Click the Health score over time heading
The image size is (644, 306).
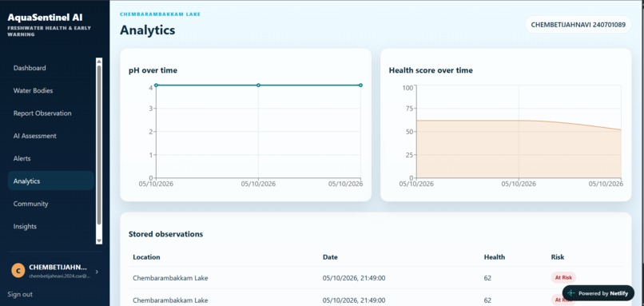pyautogui.click(x=431, y=70)
